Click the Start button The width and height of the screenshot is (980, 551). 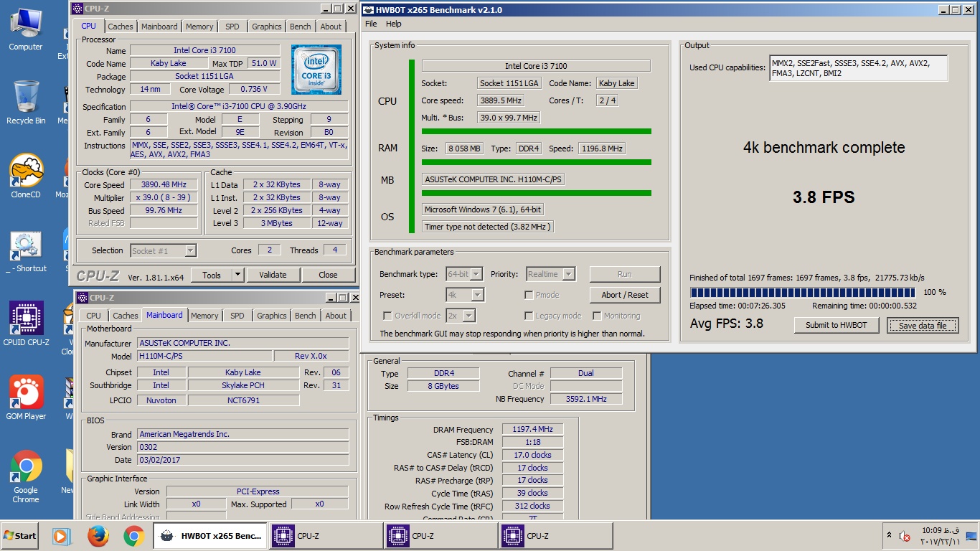[19, 536]
